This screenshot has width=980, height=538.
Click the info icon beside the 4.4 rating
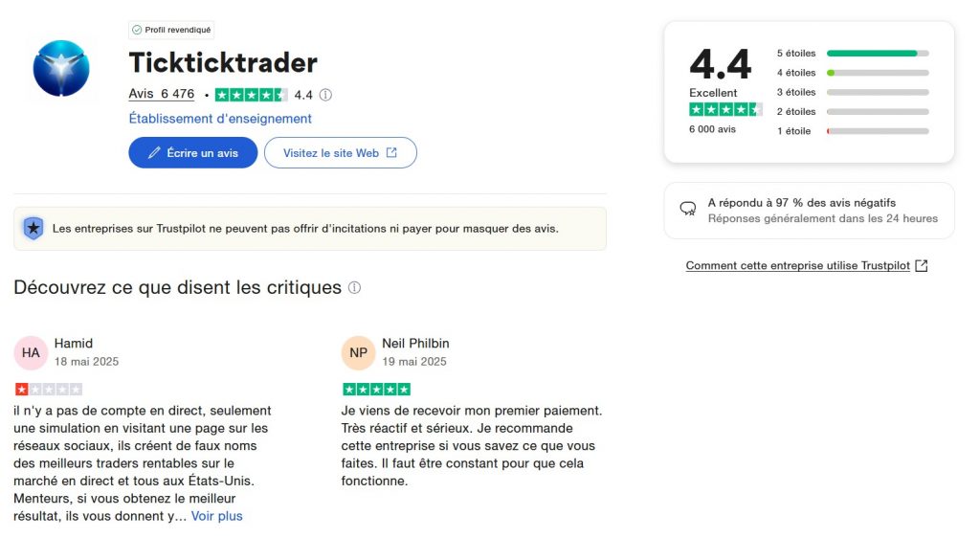pyautogui.click(x=325, y=95)
